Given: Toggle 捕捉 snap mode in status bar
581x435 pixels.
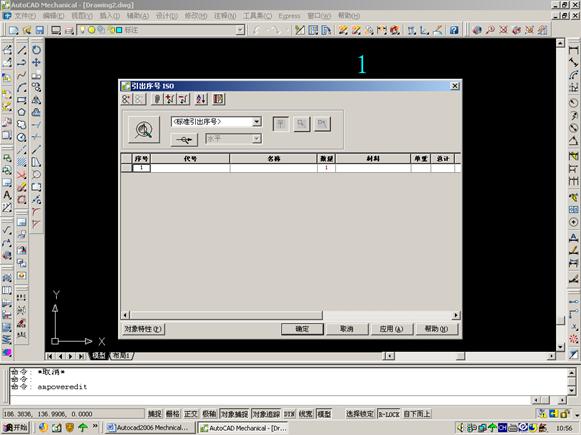Looking at the screenshot, I should 155,414.
